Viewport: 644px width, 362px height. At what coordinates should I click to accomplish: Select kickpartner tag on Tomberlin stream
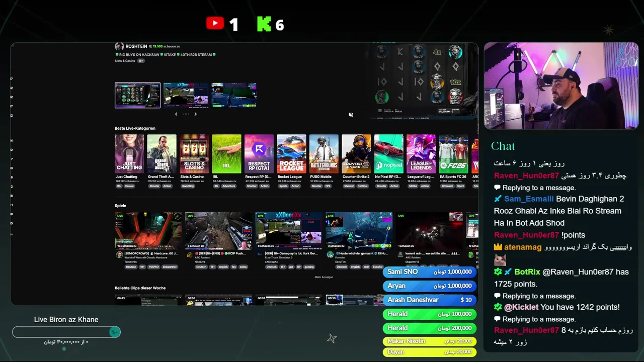tap(170, 267)
